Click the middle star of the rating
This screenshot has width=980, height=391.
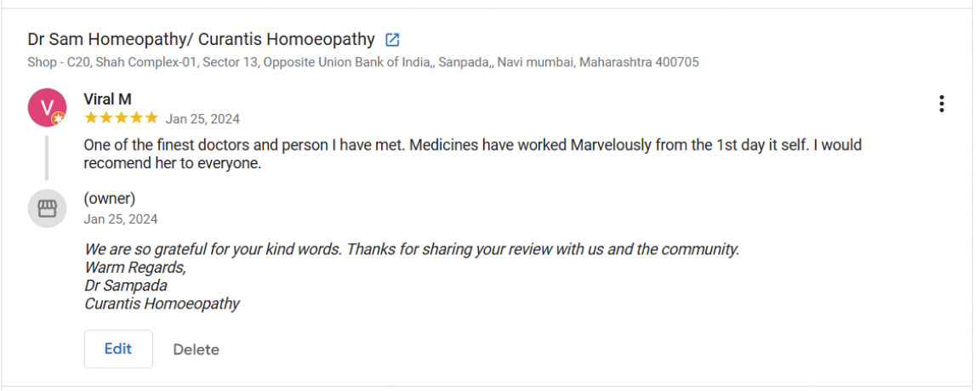121,118
